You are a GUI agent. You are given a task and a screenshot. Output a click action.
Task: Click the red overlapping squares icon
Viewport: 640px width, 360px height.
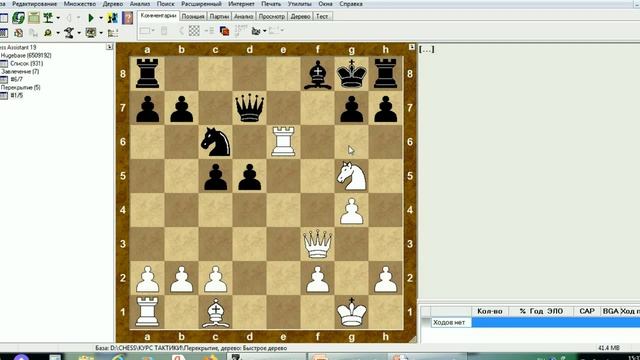[224, 31]
